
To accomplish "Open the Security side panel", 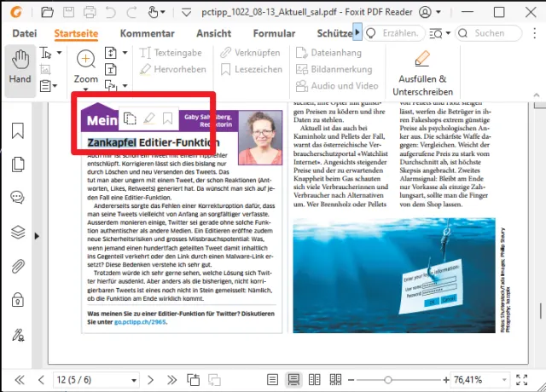I will point(18,299).
